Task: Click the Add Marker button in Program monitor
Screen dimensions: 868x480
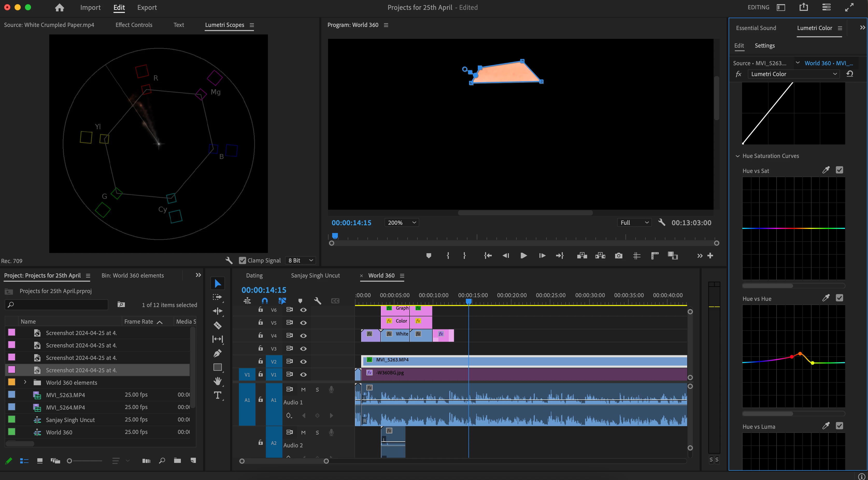Action: coord(429,256)
